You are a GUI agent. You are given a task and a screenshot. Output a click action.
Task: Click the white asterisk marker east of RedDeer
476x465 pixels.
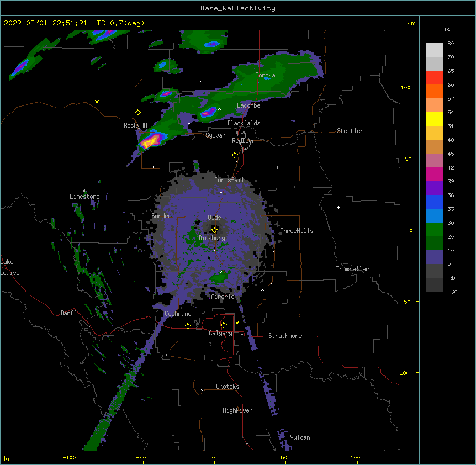[277, 167]
